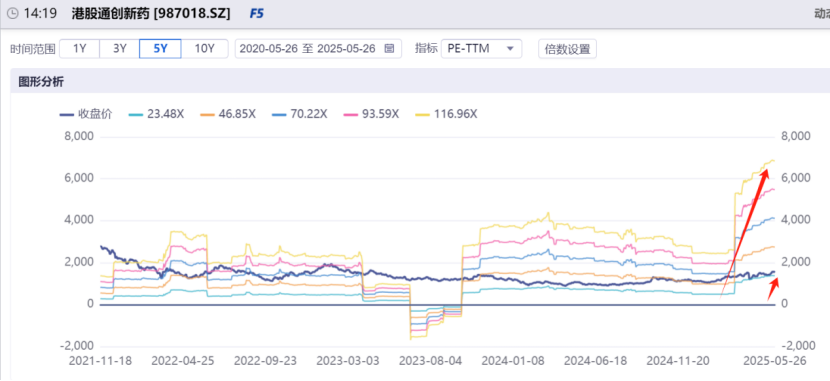Toggle the 46.85X legend series
Image resolution: width=830 pixels, height=381 pixels.
(228, 114)
